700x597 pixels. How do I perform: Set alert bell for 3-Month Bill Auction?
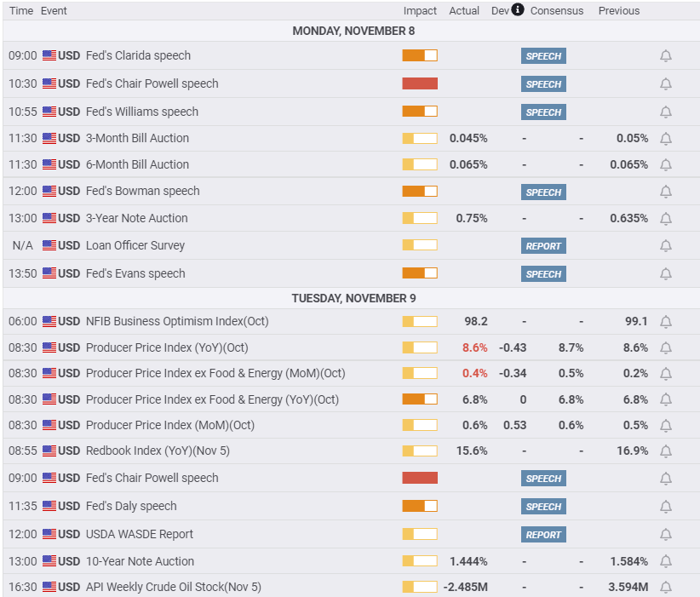(666, 139)
